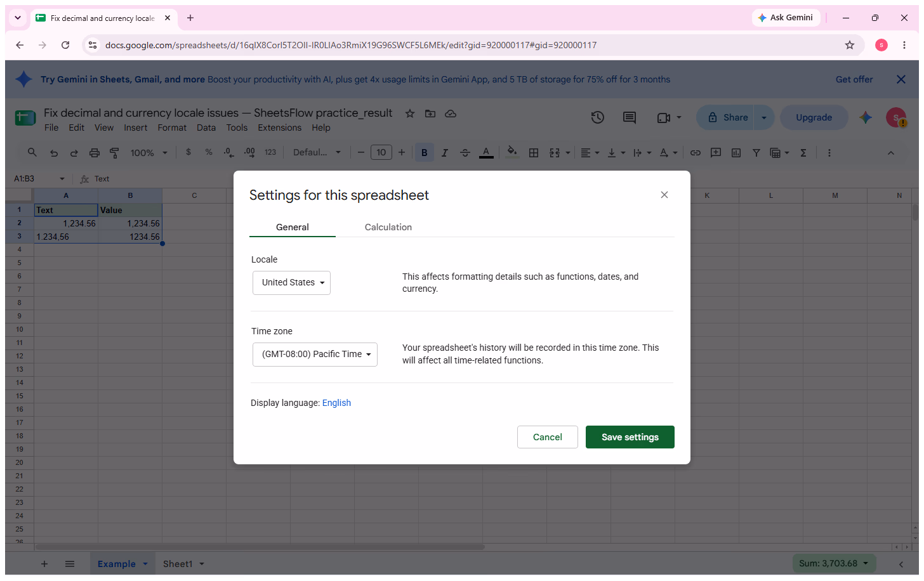924x581 pixels.
Task: Open the zoom level dropdown at 100%
Action: (x=149, y=153)
